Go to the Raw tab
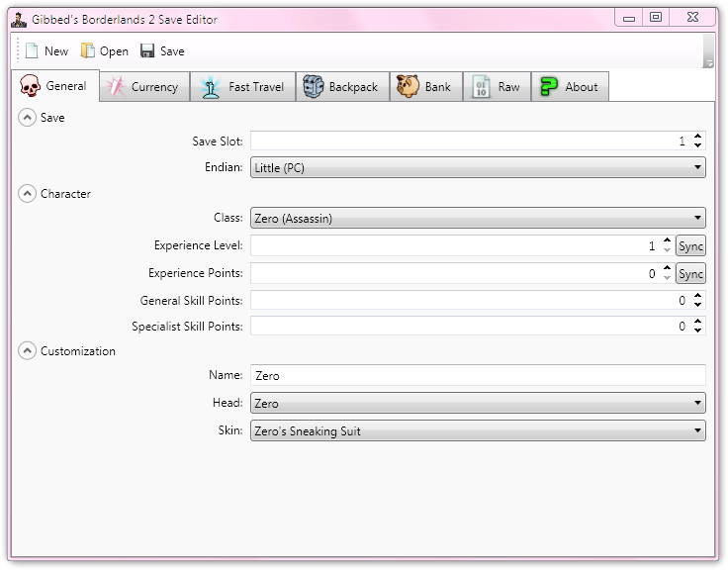The image size is (728, 570). coord(497,87)
